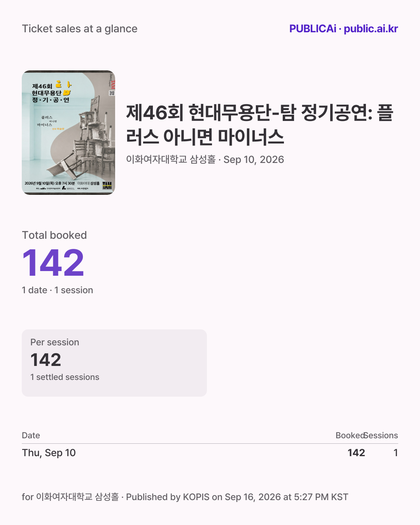Click the Ticket sales at a glance heading

pos(80,29)
